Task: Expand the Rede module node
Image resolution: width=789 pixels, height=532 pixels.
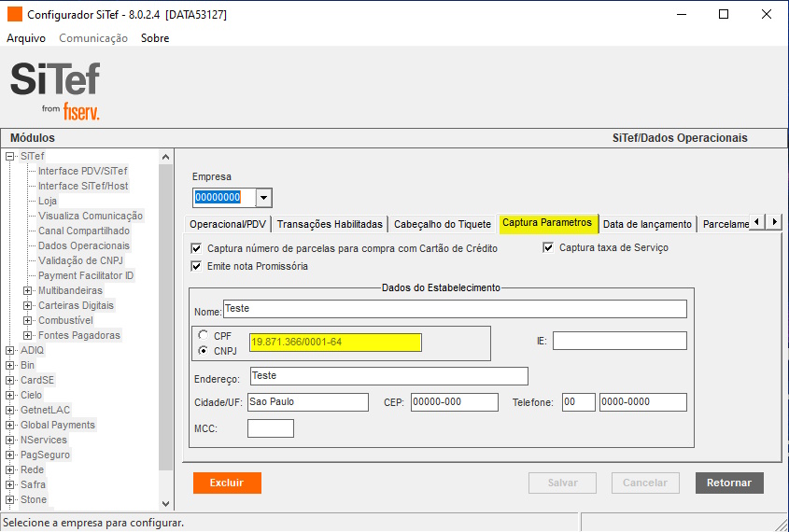Action: [9, 469]
